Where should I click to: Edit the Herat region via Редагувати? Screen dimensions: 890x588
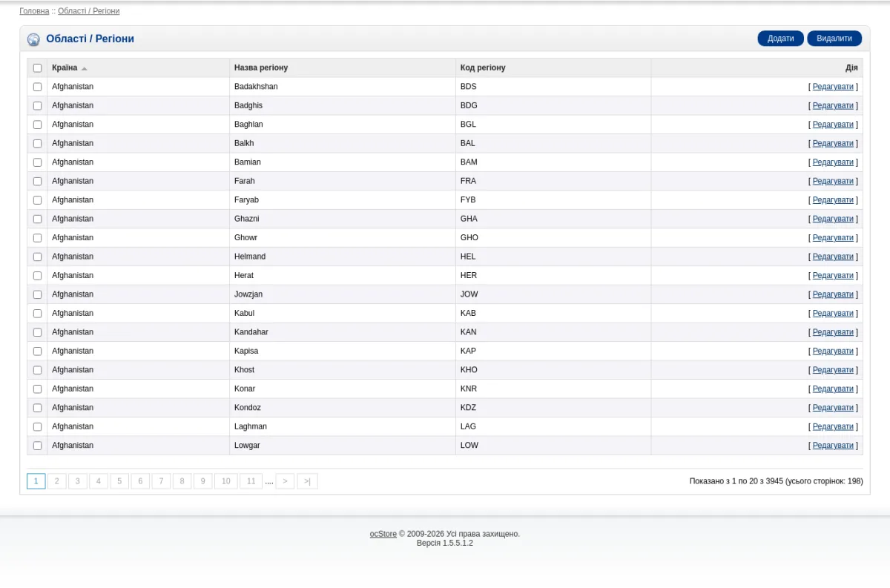click(833, 275)
